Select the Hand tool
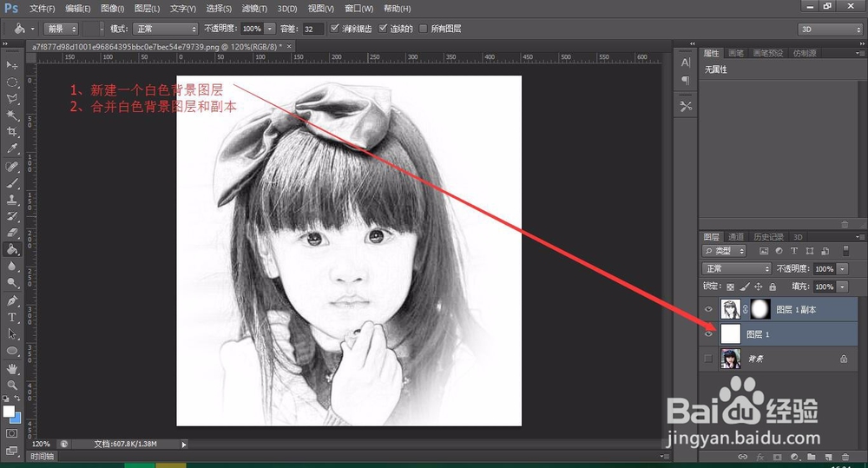The width and height of the screenshot is (868, 468). pyautogui.click(x=11, y=368)
